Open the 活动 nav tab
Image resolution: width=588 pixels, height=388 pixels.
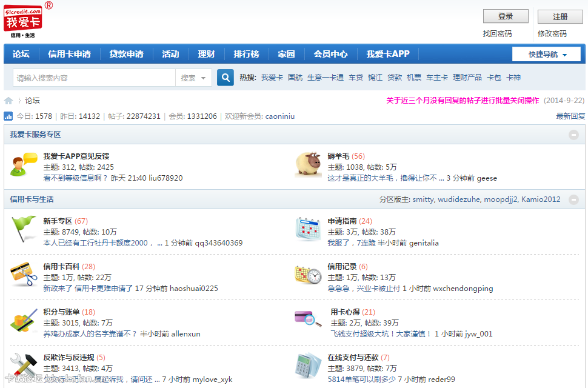point(170,54)
